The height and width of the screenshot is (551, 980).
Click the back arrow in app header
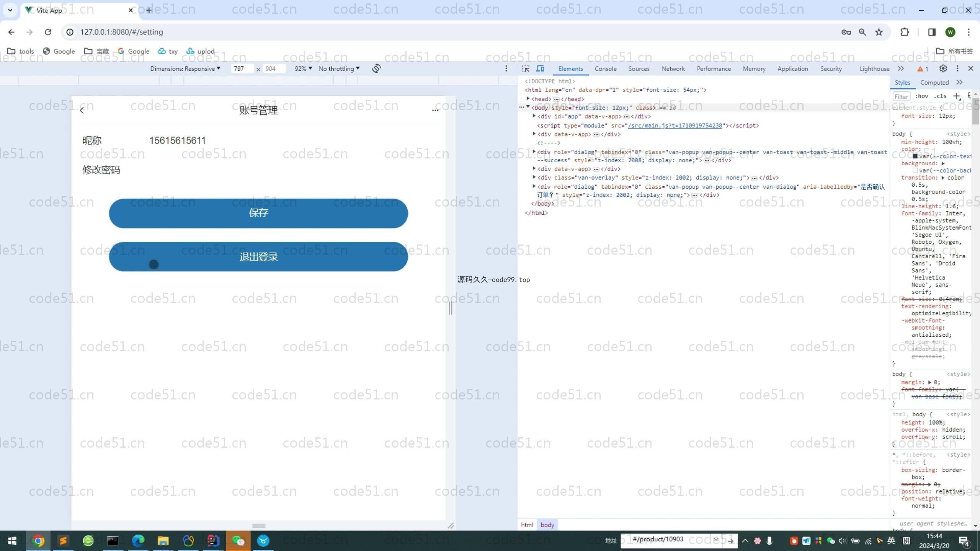(x=82, y=111)
